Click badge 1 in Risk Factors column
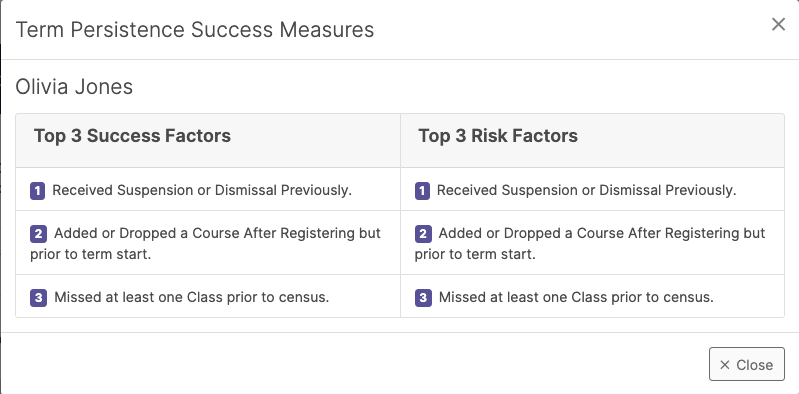This screenshot has width=799, height=394. coord(422,191)
